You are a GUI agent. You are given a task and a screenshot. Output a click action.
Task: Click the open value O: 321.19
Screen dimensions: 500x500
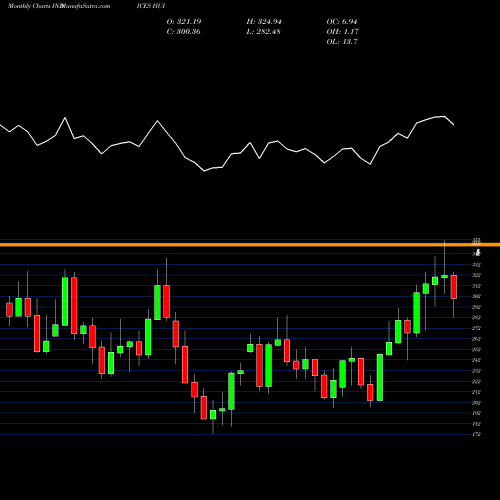(x=184, y=22)
